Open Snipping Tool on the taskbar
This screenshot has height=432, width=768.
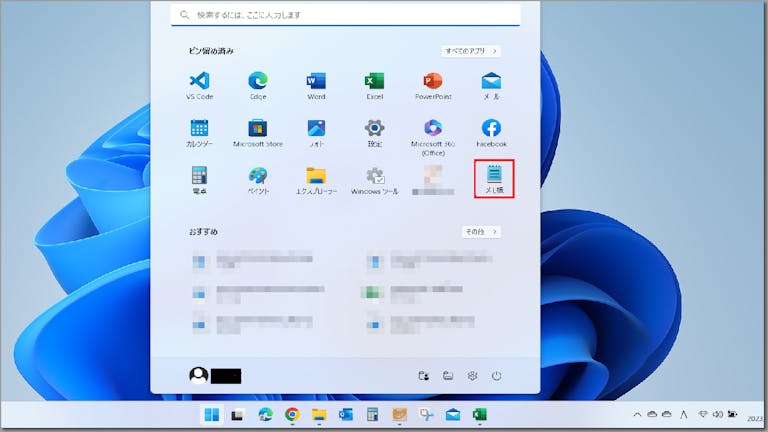coord(426,415)
